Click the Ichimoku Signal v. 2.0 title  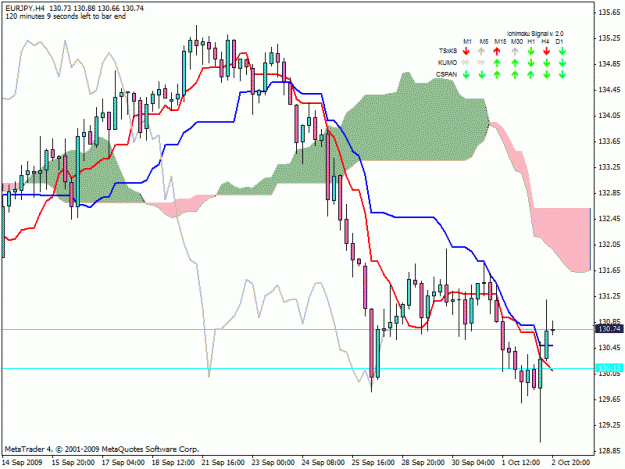pyautogui.click(x=535, y=34)
